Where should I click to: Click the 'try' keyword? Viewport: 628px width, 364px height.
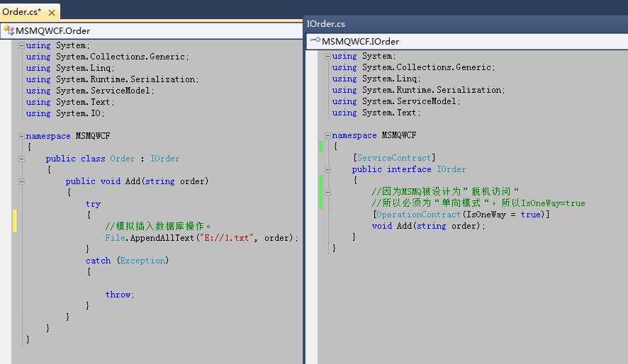pos(93,204)
